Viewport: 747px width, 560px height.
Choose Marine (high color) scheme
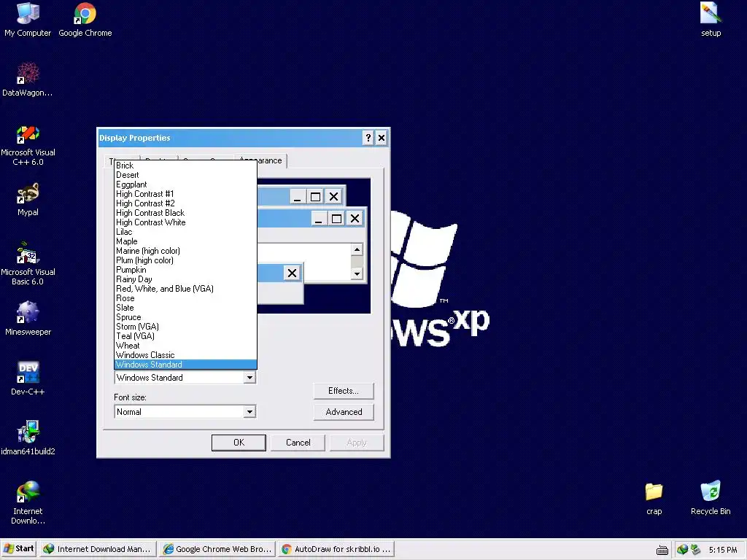pyautogui.click(x=186, y=251)
